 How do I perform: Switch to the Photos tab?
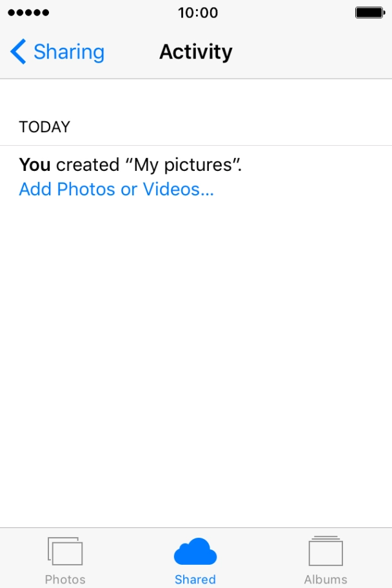pos(65,560)
